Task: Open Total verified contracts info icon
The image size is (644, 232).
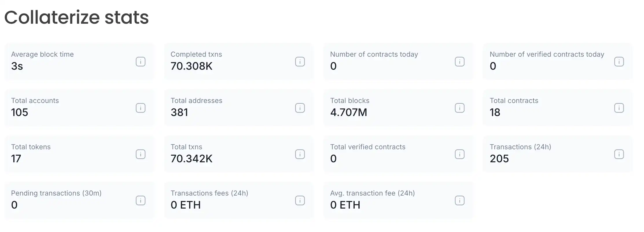Action: [459, 154]
